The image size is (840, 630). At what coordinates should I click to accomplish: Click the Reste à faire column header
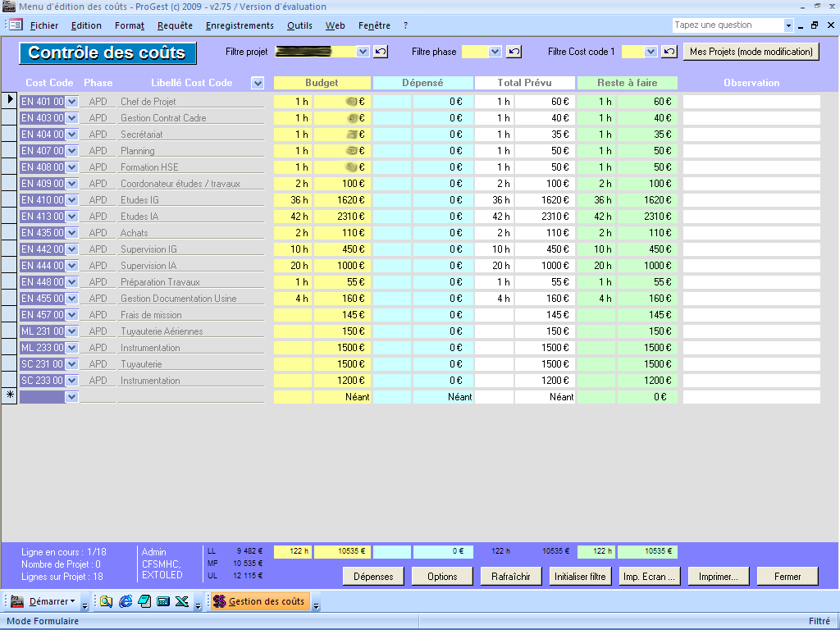pyautogui.click(x=628, y=83)
